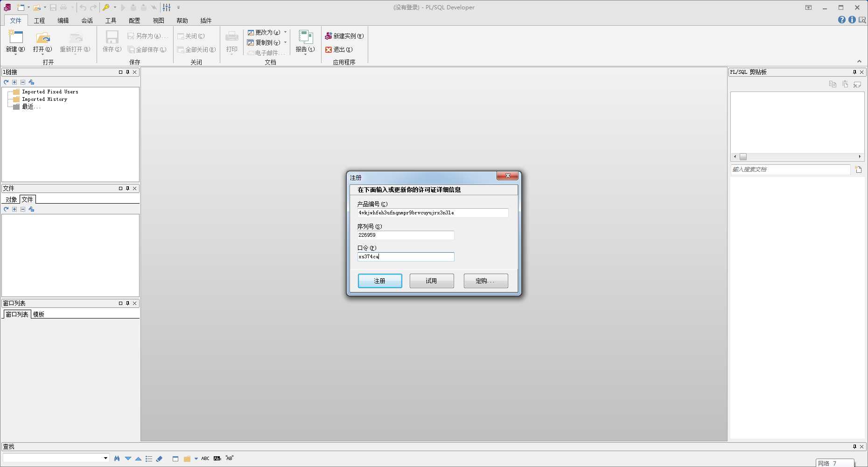This screenshot has height=467, width=868.
Task: Open the 视图 ribbon tab
Action: [158, 21]
